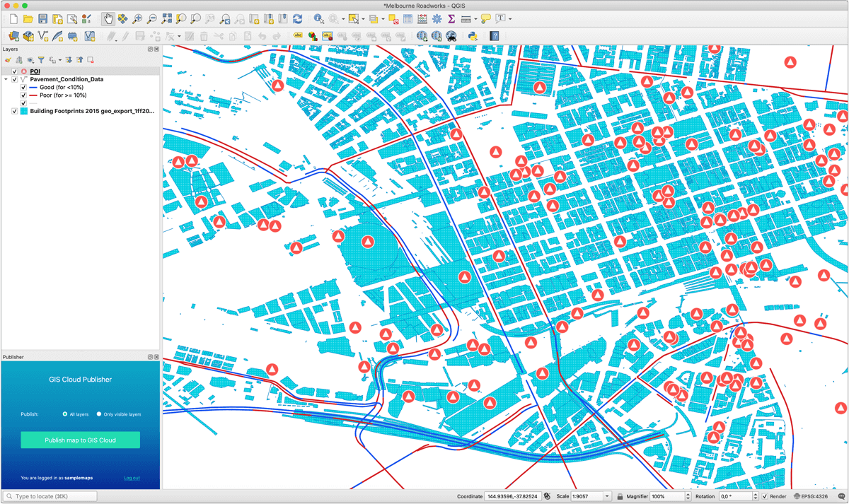The image size is (849, 504).
Task: Open the Scale dropdown in status bar
Action: pyautogui.click(x=607, y=496)
